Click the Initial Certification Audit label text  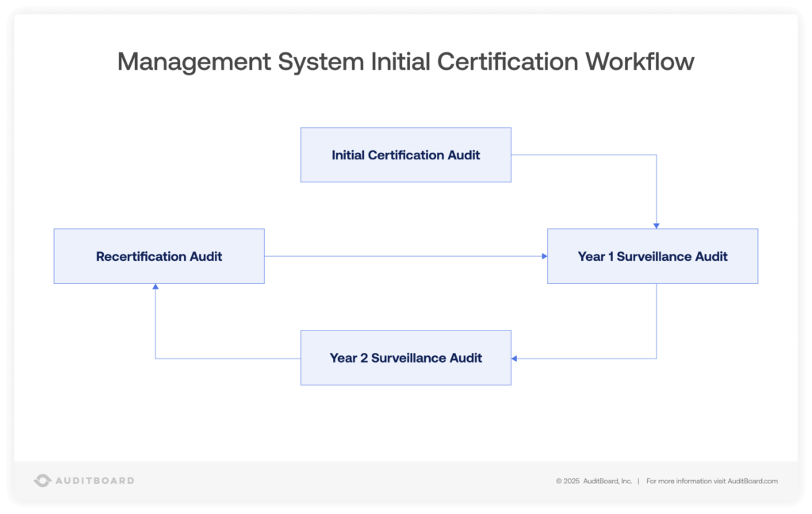coord(406,155)
